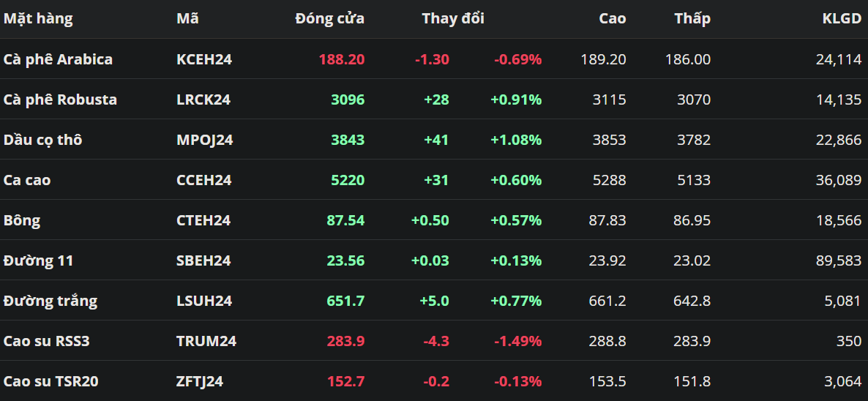Open the Cà phê Robusta commodity
The image size is (868, 401).
point(60,100)
